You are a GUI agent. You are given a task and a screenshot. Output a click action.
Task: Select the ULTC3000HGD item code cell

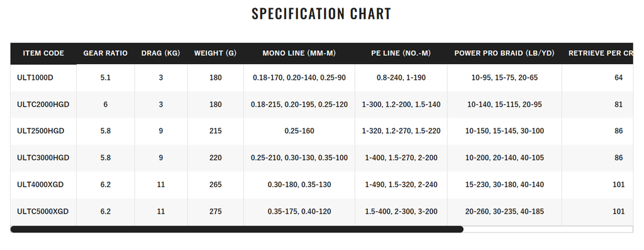pyautogui.click(x=43, y=158)
